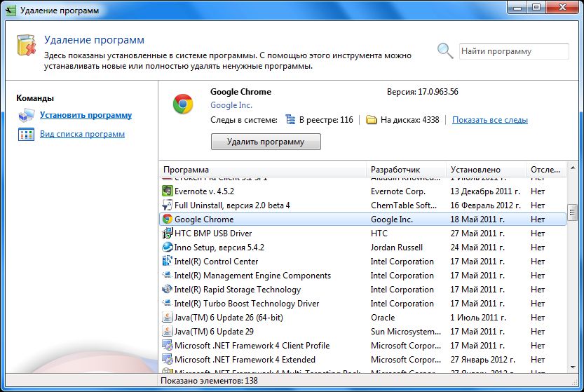This screenshot has width=584, height=392.
Task: Click the list scrollbar up arrow
Action: coord(573,168)
